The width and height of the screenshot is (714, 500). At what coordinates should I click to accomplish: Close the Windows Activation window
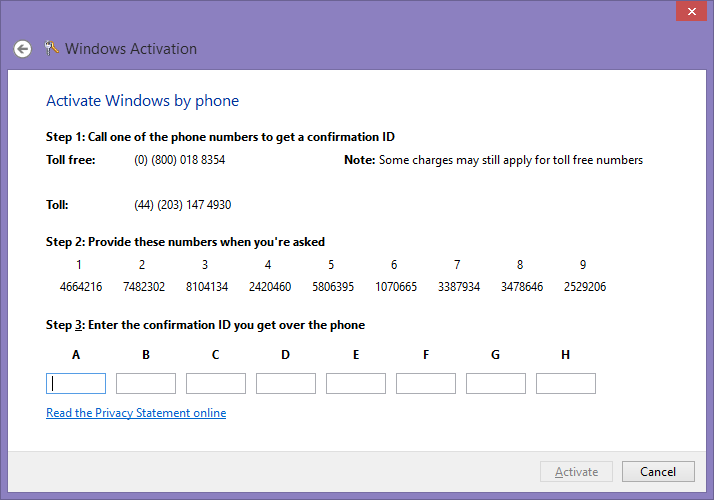[x=691, y=11]
